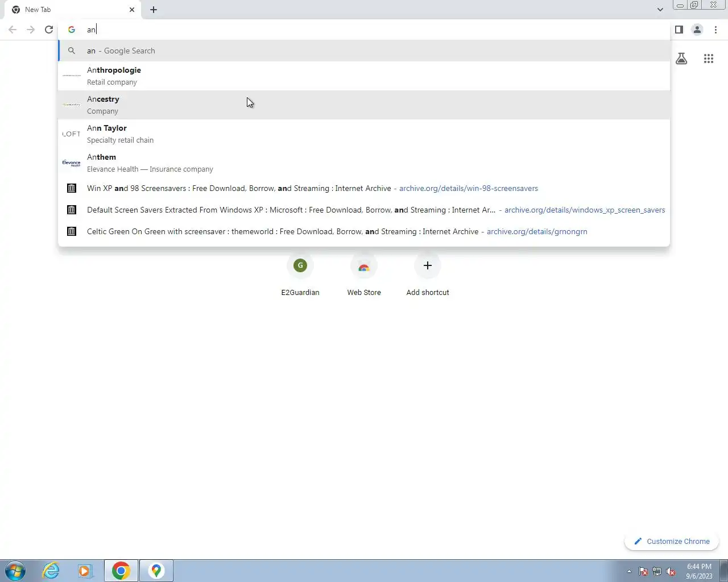This screenshot has width=728, height=582.
Task: Select the Anthem suggestion
Action: [x=364, y=163]
